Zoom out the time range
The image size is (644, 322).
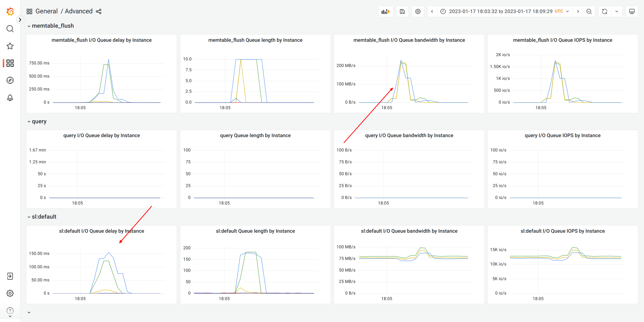point(589,11)
